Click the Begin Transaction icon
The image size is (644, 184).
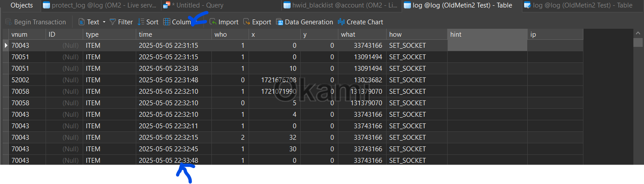[8, 22]
